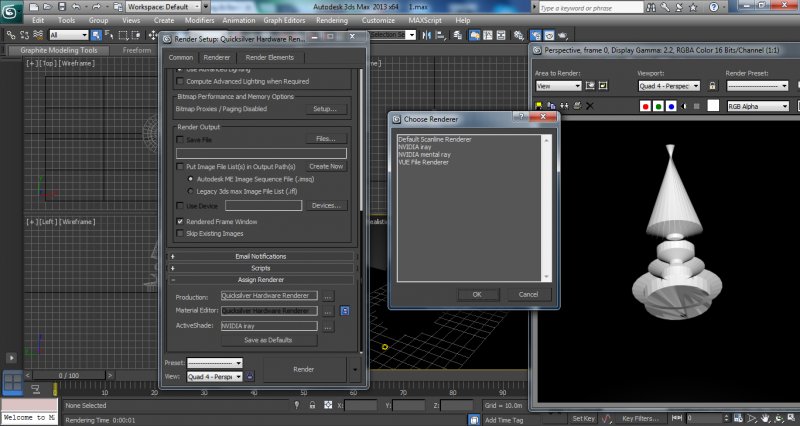Open the Rendering menu
This screenshot has height=426, width=800.
point(332,20)
